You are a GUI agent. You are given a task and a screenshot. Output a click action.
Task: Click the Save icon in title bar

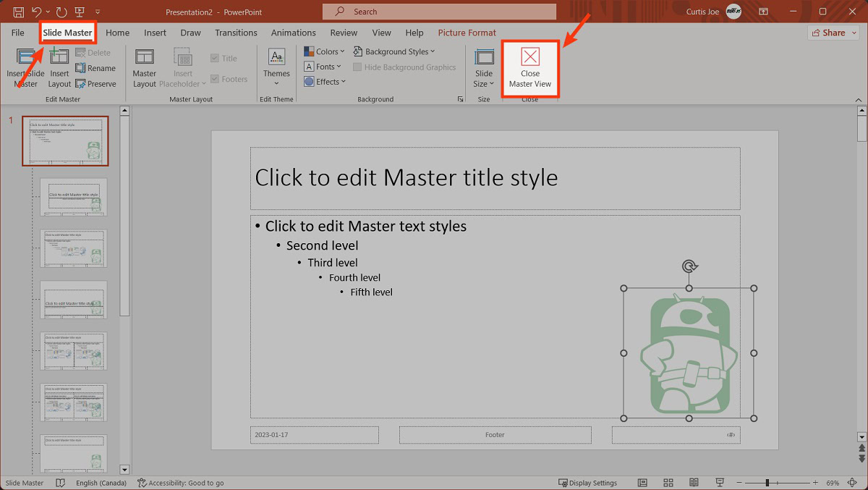(x=19, y=12)
